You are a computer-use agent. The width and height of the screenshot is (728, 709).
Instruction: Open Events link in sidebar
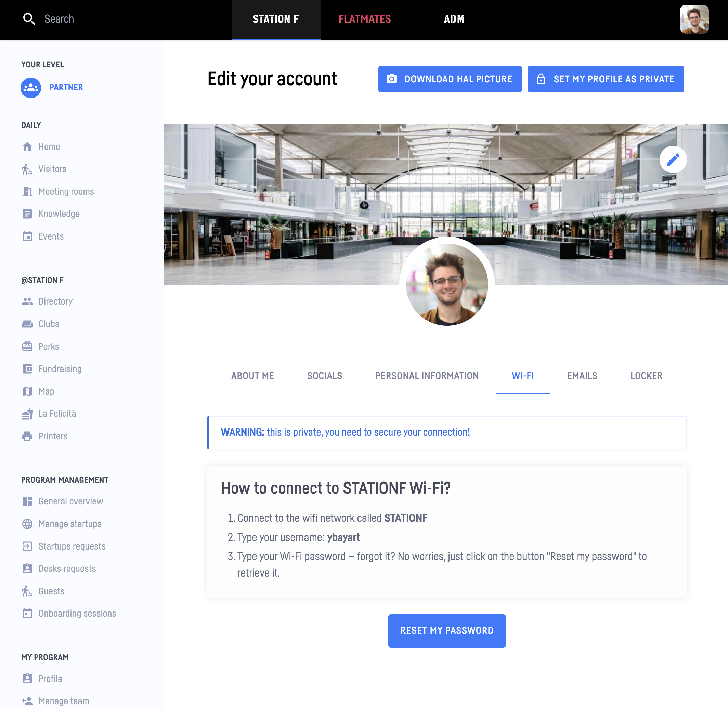pos(51,236)
